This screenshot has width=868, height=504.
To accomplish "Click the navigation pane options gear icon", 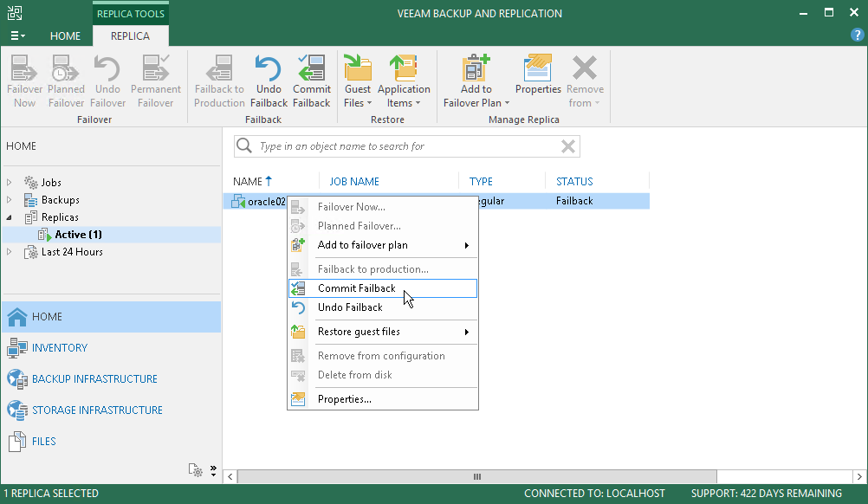I will click(196, 469).
